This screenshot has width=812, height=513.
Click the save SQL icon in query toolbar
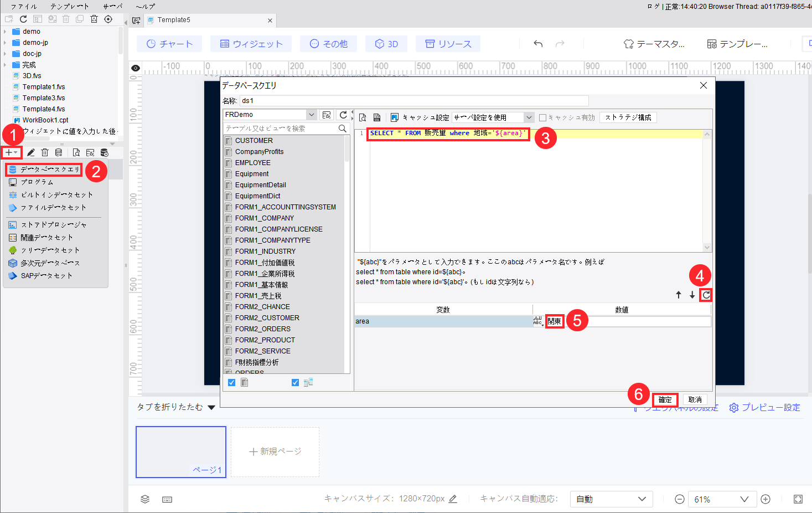tap(377, 117)
